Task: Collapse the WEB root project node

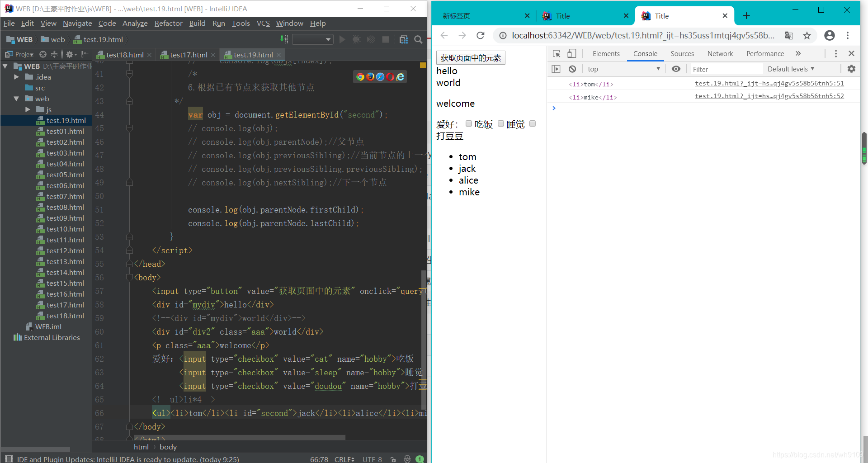Action: click(x=5, y=66)
